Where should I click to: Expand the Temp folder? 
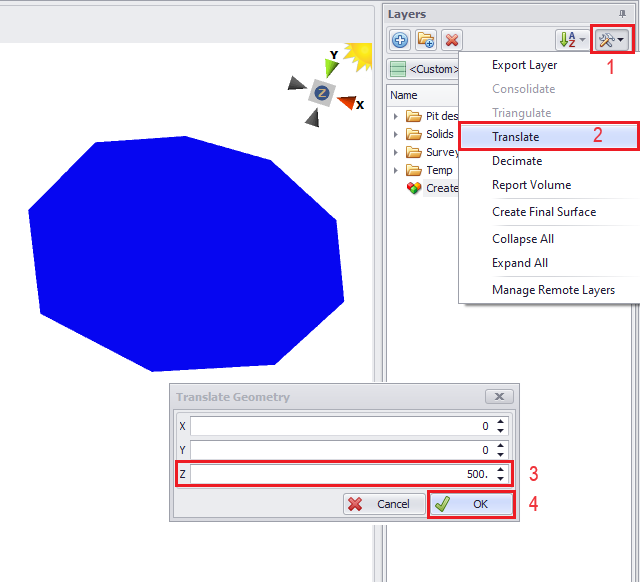(396, 170)
